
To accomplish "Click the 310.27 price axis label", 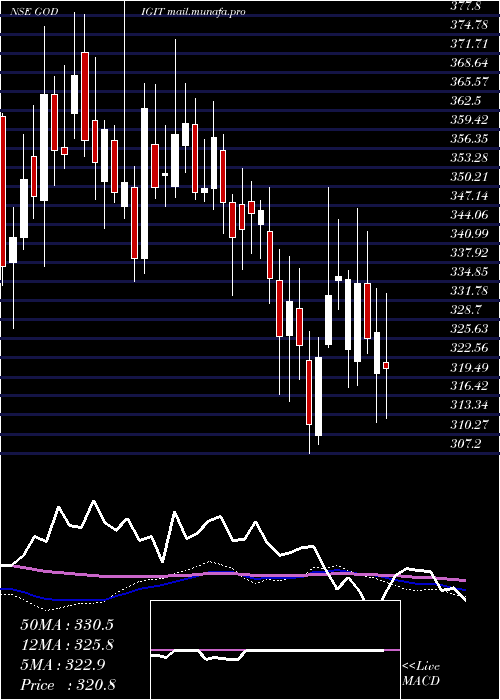I will 469,423.
